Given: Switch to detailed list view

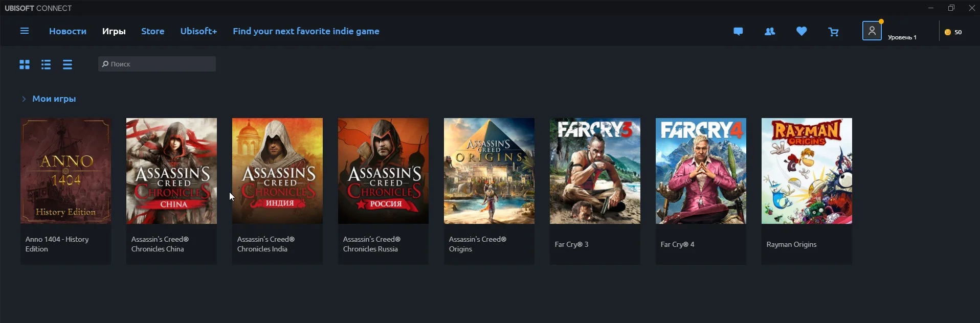Looking at the screenshot, I should click(46, 64).
